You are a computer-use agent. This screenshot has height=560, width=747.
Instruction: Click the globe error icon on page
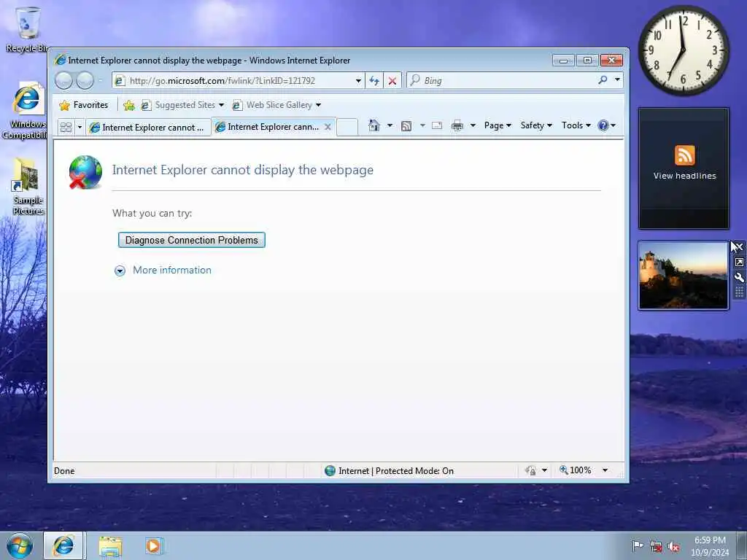(x=85, y=172)
